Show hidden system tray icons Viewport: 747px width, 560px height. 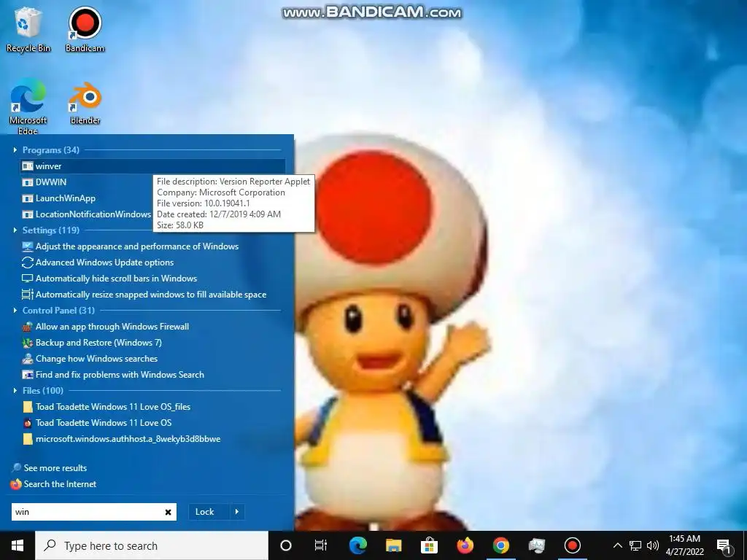tap(617, 545)
